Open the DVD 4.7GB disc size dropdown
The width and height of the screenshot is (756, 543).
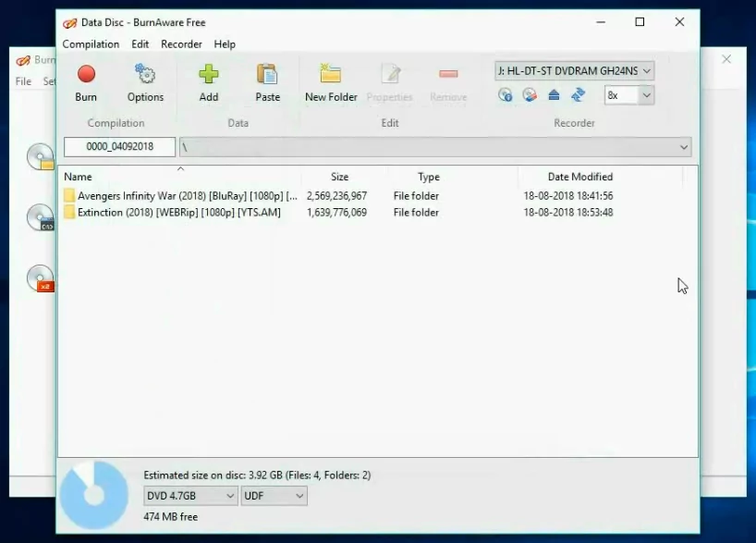pyautogui.click(x=190, y=496)
